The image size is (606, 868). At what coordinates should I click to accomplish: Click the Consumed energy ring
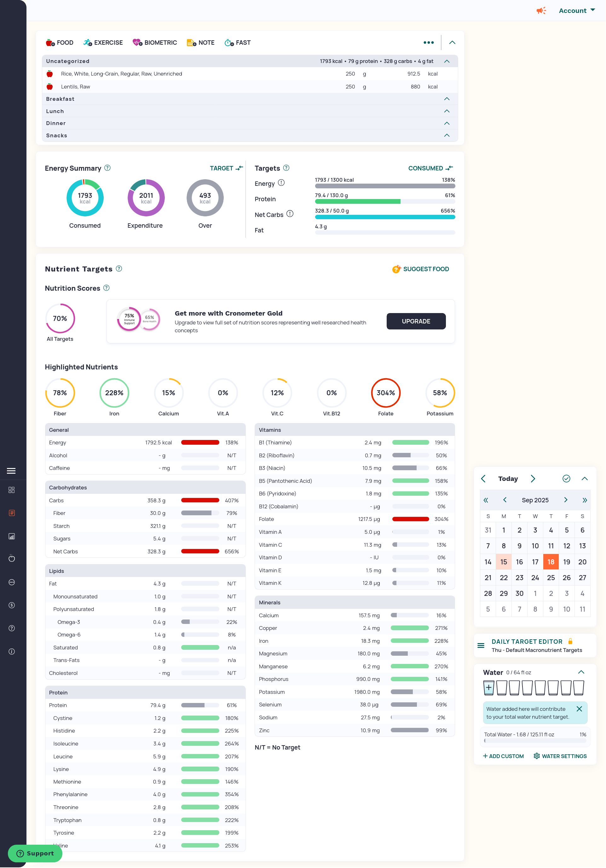[x=85, y=198]
